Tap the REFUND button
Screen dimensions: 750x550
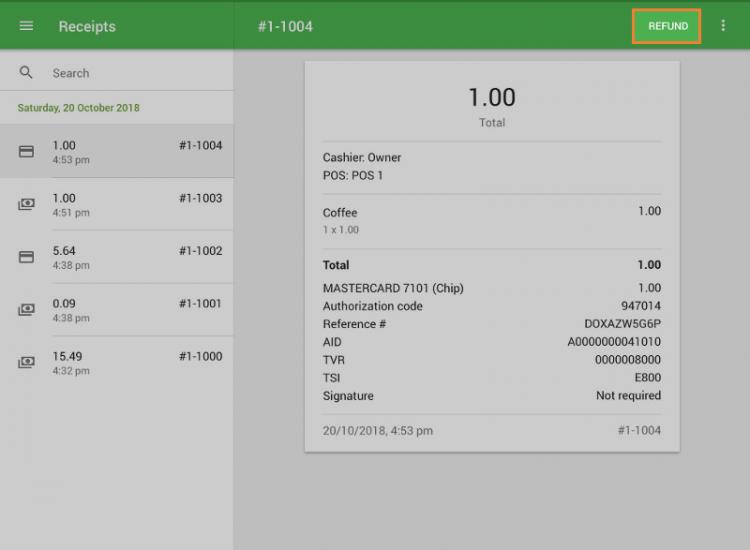click(667, 26)
